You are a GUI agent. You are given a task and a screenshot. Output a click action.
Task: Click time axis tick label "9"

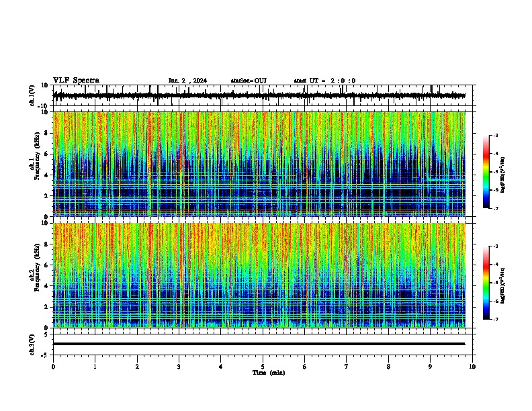pos(430,367)
